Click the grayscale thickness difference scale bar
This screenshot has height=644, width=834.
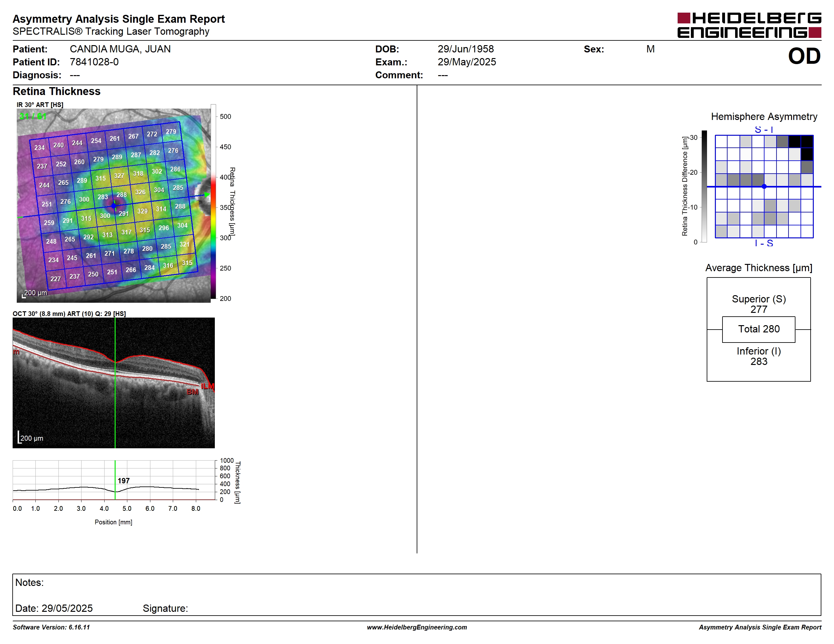click(x=704, y=186)
